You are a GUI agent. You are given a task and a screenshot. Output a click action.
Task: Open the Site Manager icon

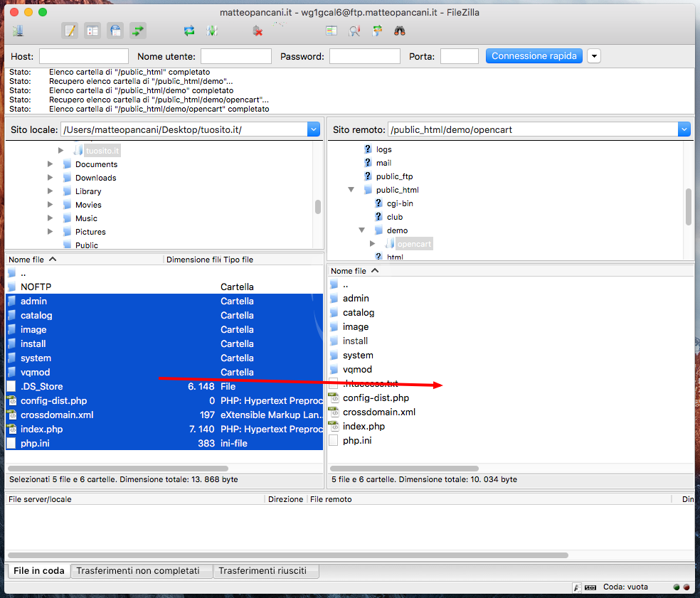[18, 31]
